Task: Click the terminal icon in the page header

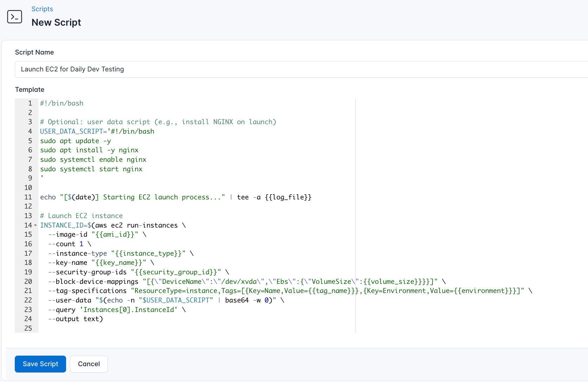Action: click(14, 17)
